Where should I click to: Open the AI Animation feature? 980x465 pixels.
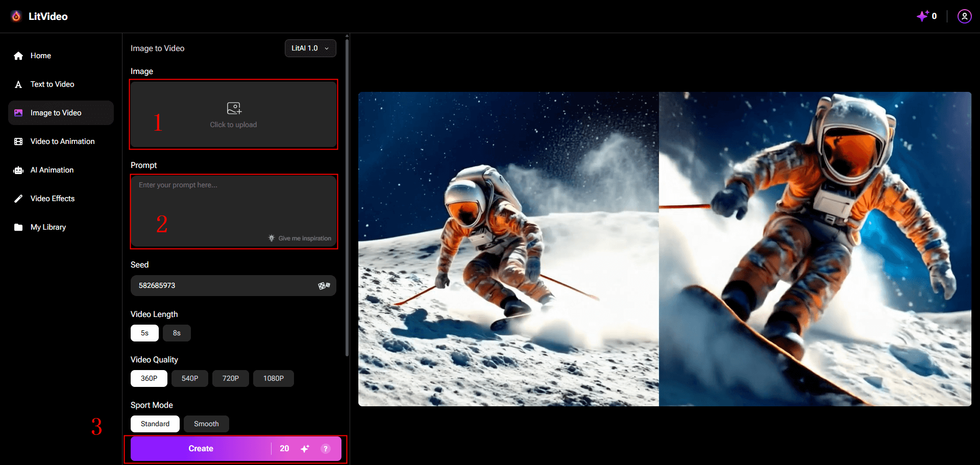tap(52, 169)
